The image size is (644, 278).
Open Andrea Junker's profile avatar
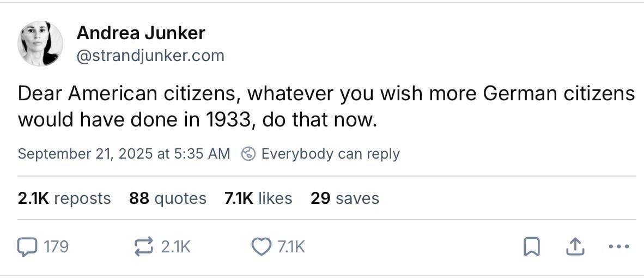pyautogui.click(x=40, y=44)
